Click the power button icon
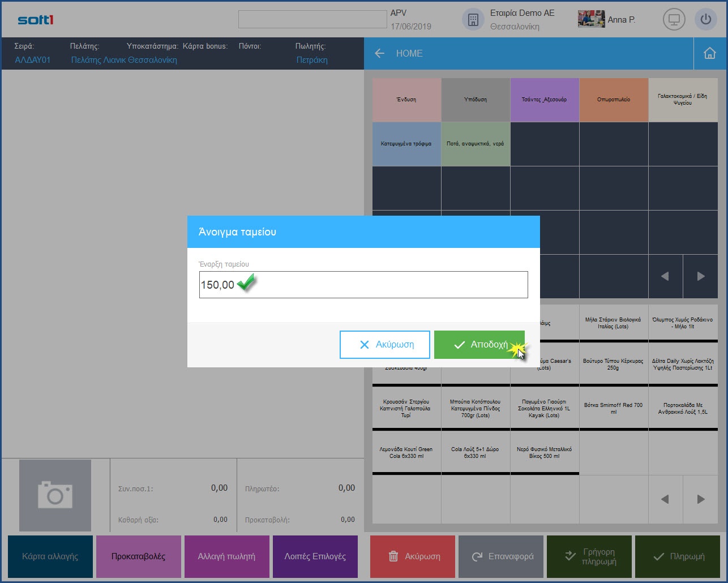The width and height of the screenshot is (728, 583). [x=705, y=20]
